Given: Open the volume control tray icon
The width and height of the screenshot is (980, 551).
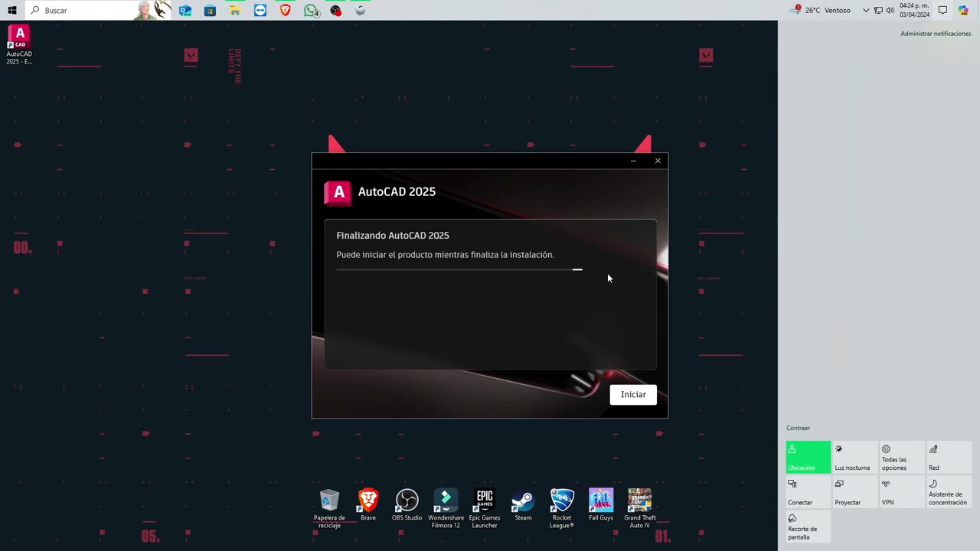Looking at the screenshot, I should [890, 10].
